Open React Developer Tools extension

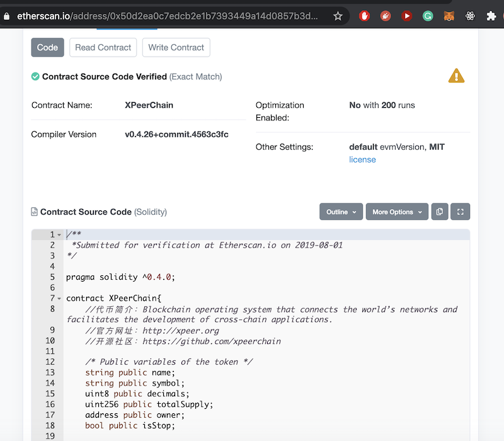(x=470, y=16)
